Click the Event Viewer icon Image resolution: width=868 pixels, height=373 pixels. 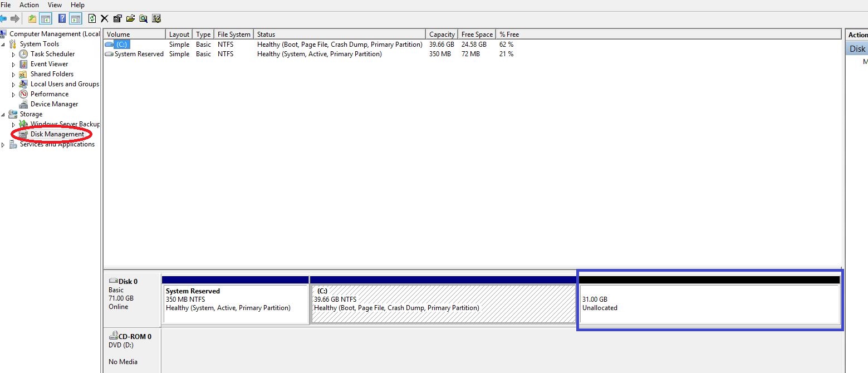[23, 64]
